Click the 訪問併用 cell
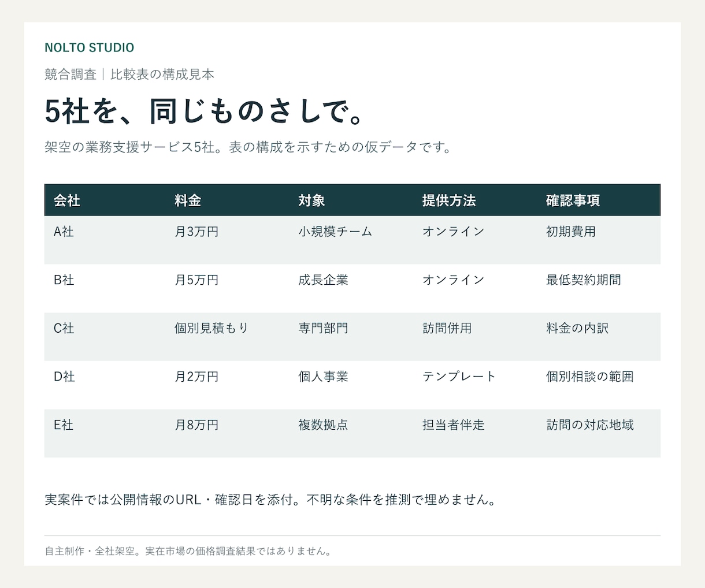The height and width of the screenshot is (588, 705). click(447, 328)
